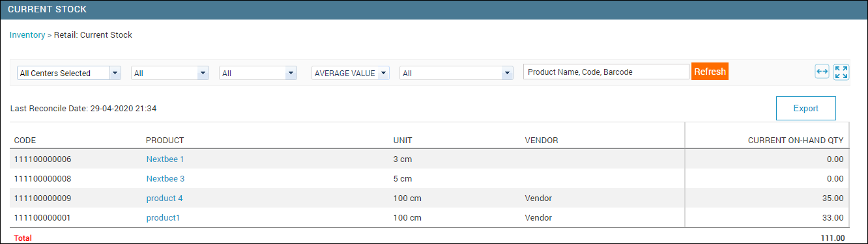The width and height of the screenshot is (868, 244).
Task: Click the red Total label
Action: tap(23, 238)
